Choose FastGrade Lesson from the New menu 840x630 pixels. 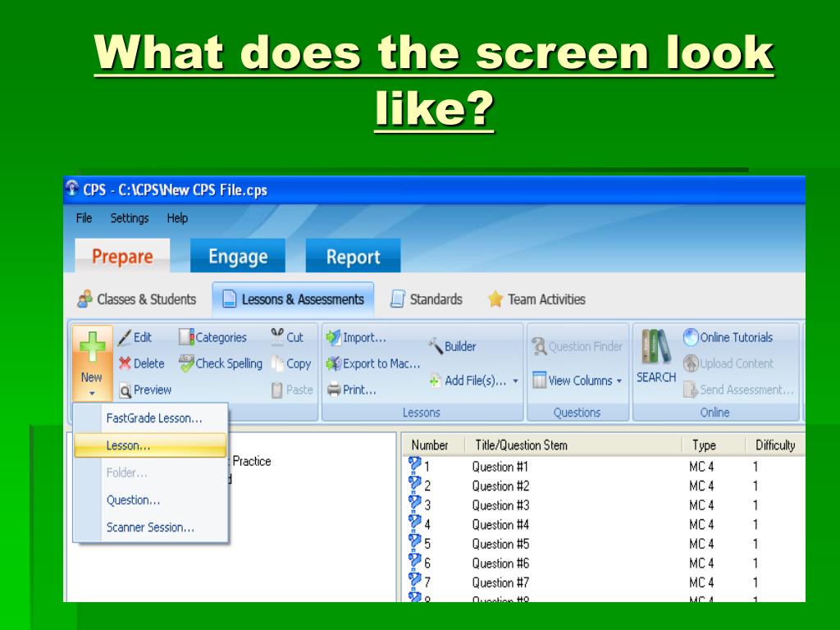click(x=150, y=418)
